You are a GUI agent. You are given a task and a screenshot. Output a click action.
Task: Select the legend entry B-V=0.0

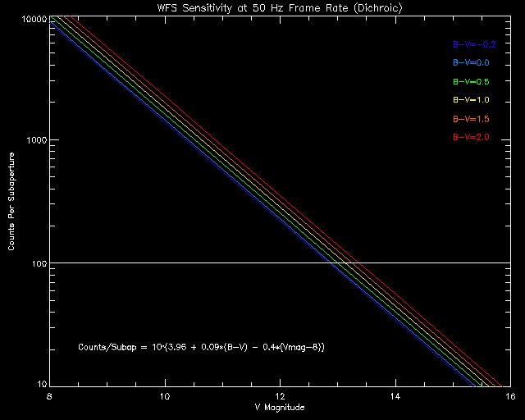point(471,62)
